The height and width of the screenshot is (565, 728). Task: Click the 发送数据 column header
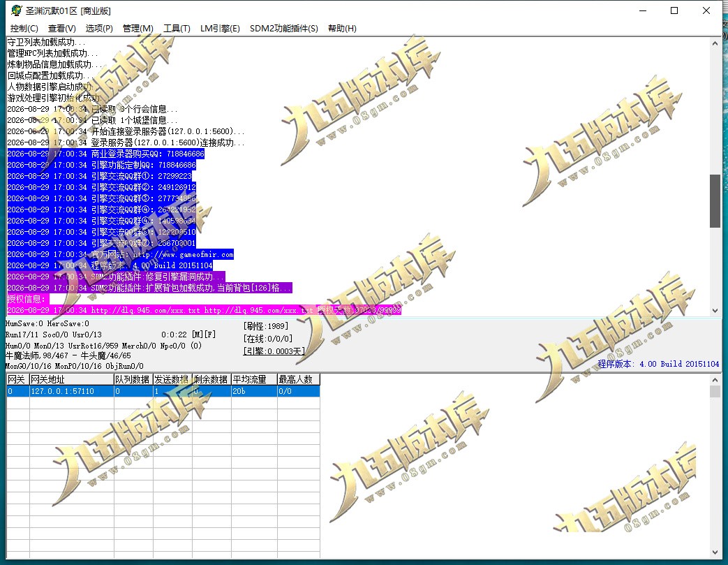[172, 379]
